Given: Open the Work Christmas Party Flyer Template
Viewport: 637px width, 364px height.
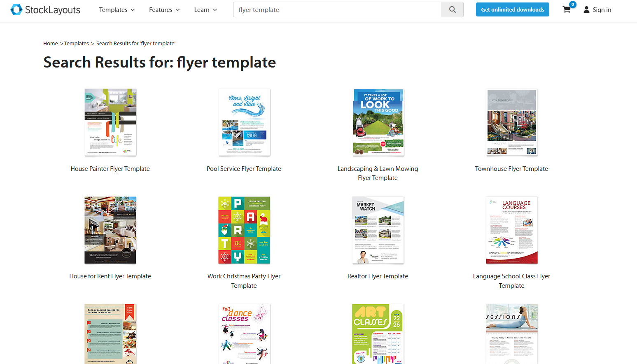Looking at the screenshot, I should (244, 281).
